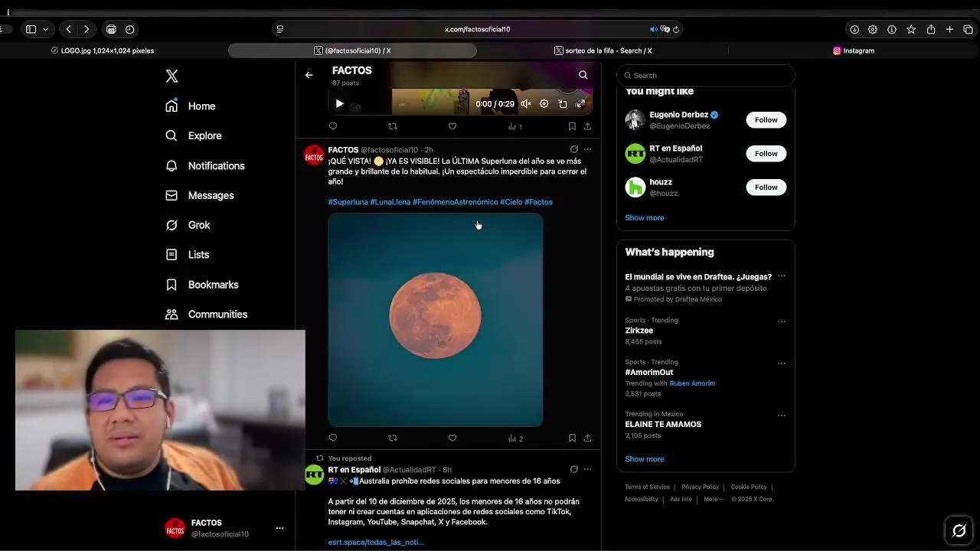View analytics of the Superluna post
The width and height of the screenshot is (980, 551).
point(515,439)
